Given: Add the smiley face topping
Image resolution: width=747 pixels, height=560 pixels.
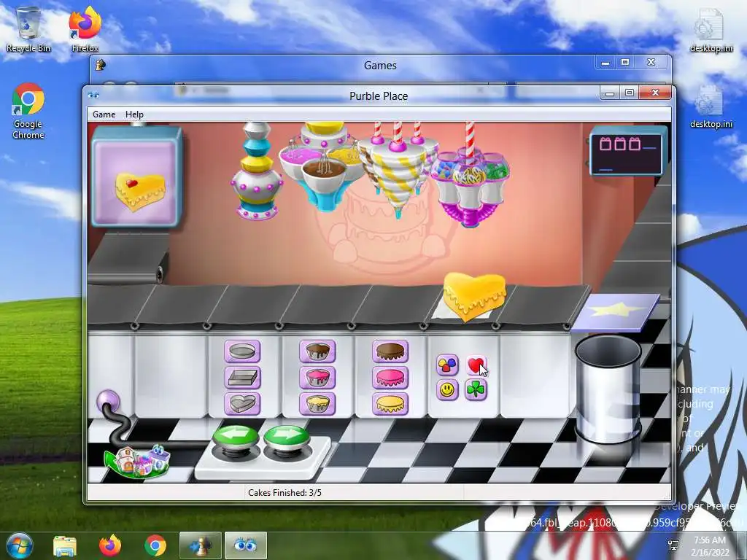Looking at the screenshot, I should click(x=447, y=390).
